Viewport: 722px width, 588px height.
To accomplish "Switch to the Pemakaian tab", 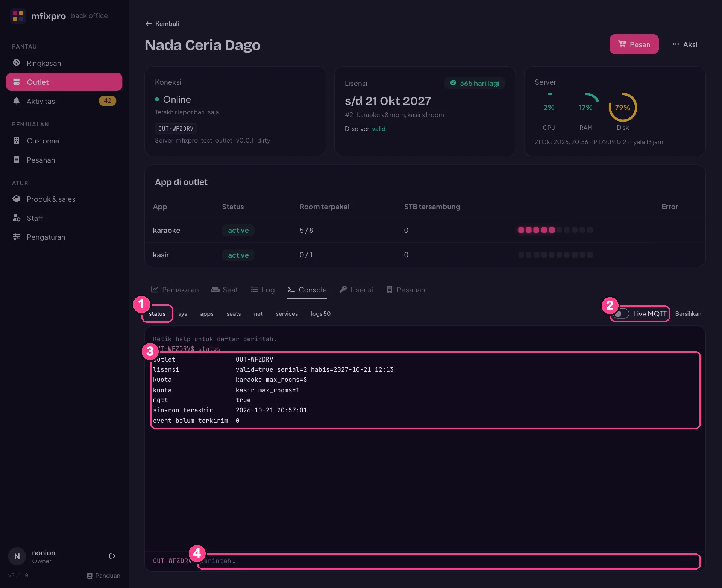I will pyautogui.click(x=175, y=290).
